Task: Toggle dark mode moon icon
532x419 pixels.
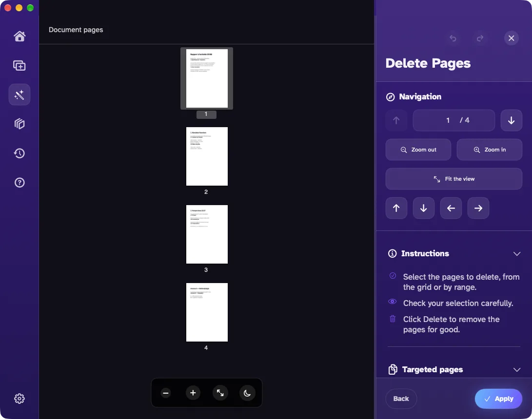Action: (247, 393)
